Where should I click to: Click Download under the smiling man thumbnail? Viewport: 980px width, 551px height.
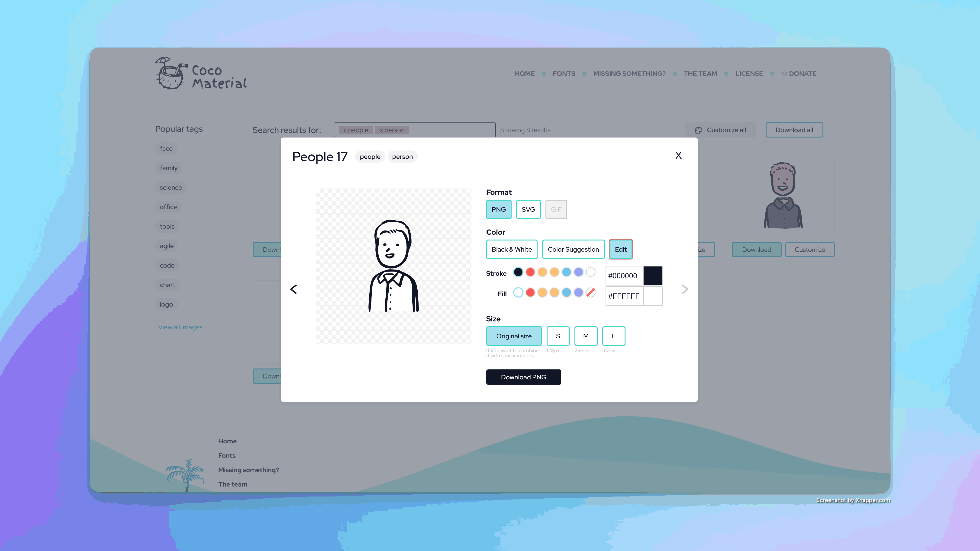click(x=757, y=250)
